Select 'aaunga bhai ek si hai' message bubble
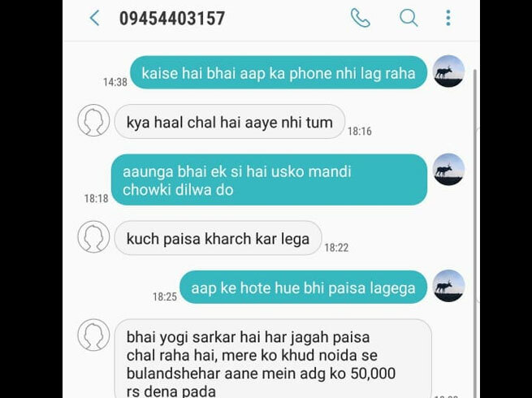The image size is (532, 398). point(270,180)
